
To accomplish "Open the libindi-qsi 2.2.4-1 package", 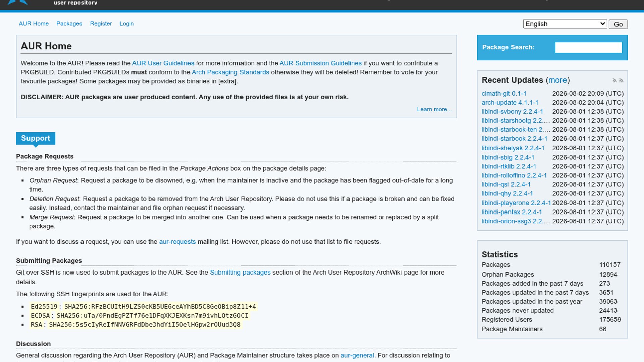I will 506,184.
